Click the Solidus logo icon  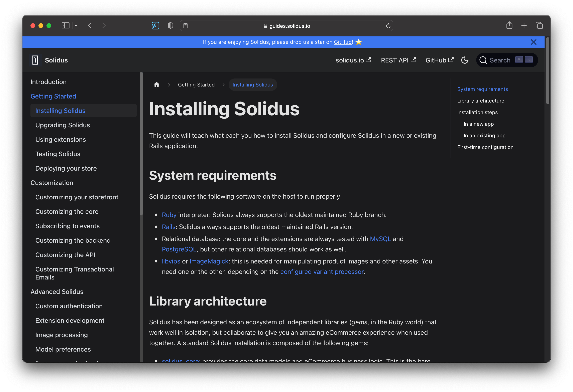[x=35, y=60]
